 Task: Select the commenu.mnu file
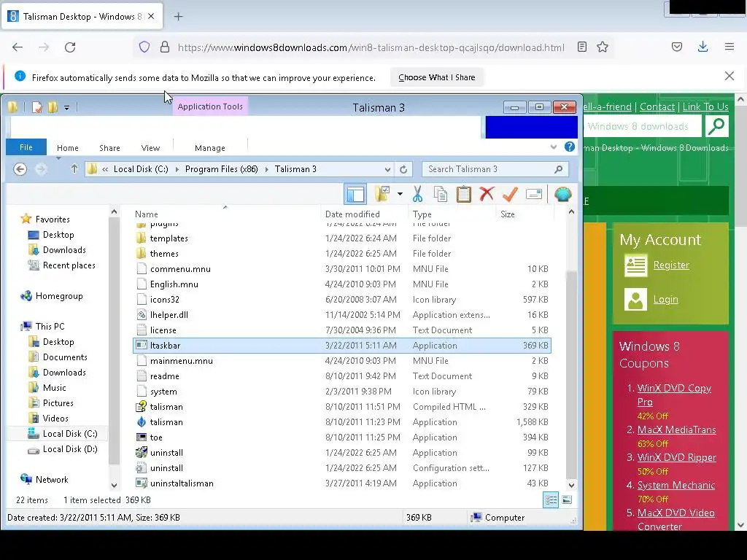point(180,268)
